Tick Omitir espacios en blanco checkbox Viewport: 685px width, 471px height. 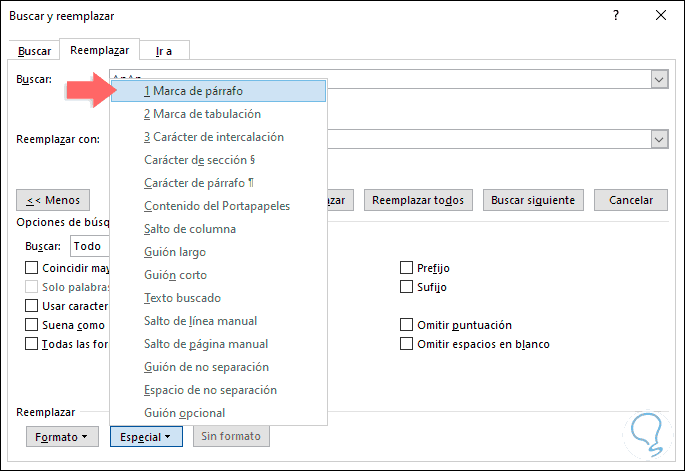point(407,344)
